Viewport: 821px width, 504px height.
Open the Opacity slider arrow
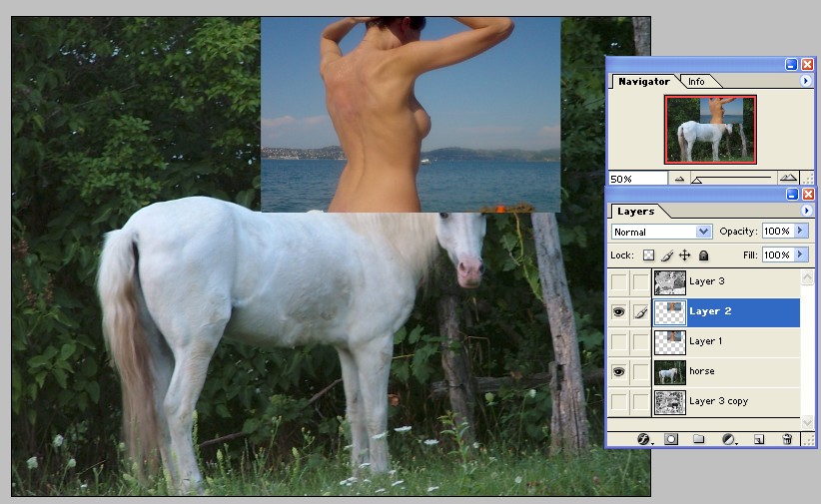pyautogui.click(x=801, y=231)
